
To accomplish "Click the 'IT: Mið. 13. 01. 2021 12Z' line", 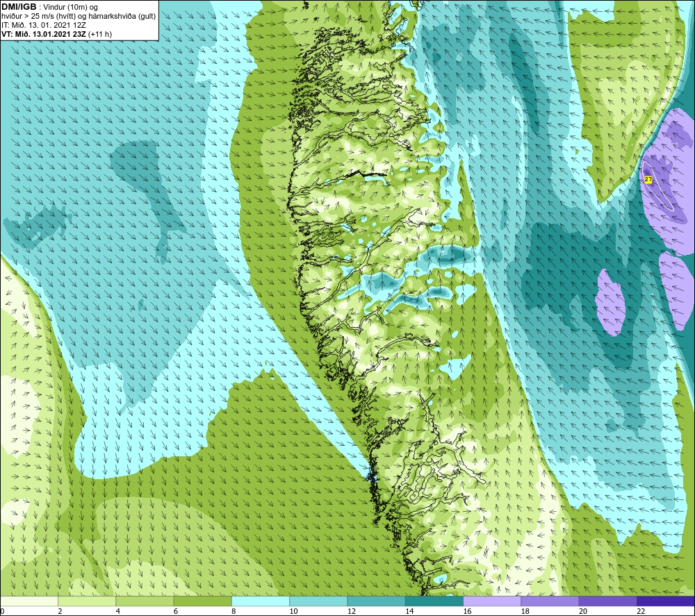I will (x=43, y=25).
